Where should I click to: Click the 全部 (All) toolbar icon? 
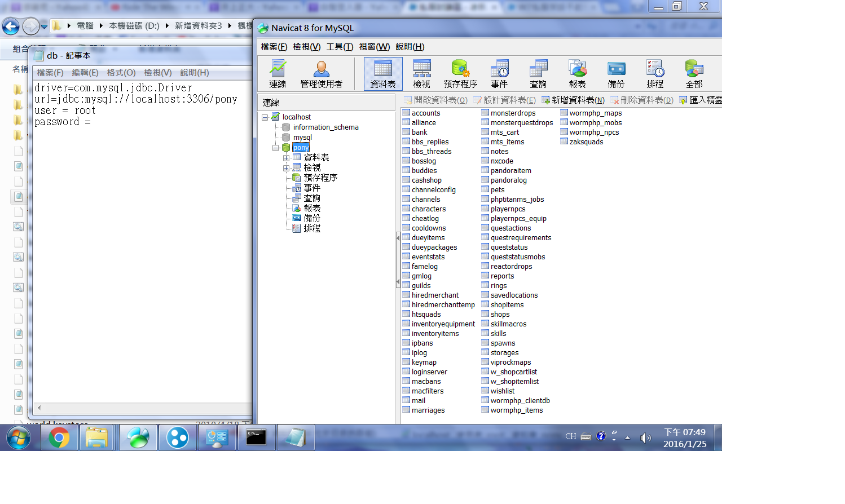point(694,74)
